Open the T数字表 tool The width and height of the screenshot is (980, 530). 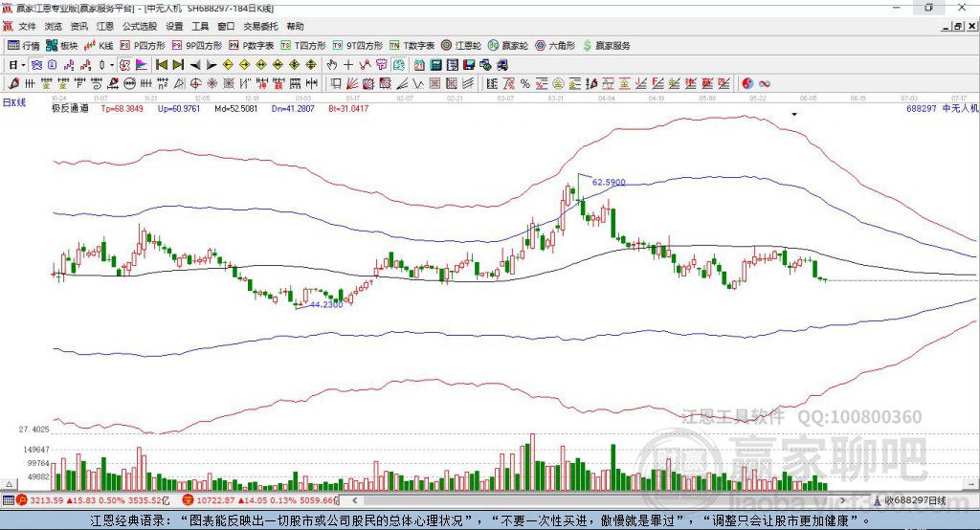(412, 46)
